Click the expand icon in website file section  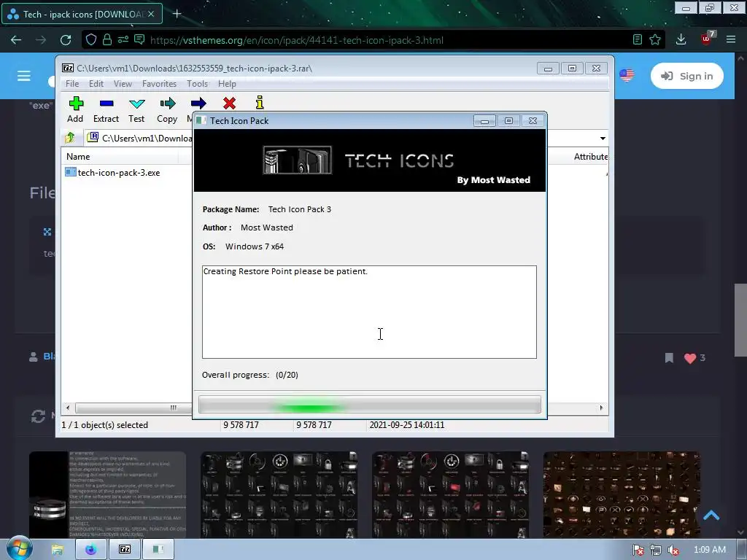[47, 232]
